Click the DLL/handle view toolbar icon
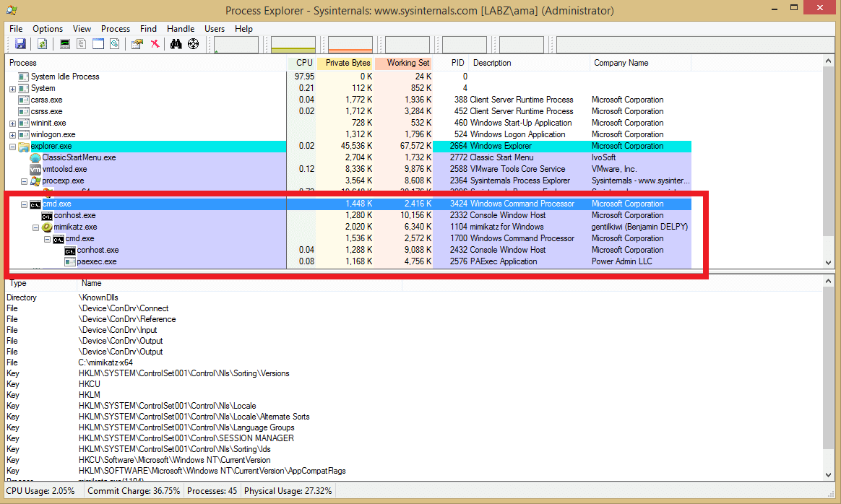This screenshot has width=841, height=504. 115,44
